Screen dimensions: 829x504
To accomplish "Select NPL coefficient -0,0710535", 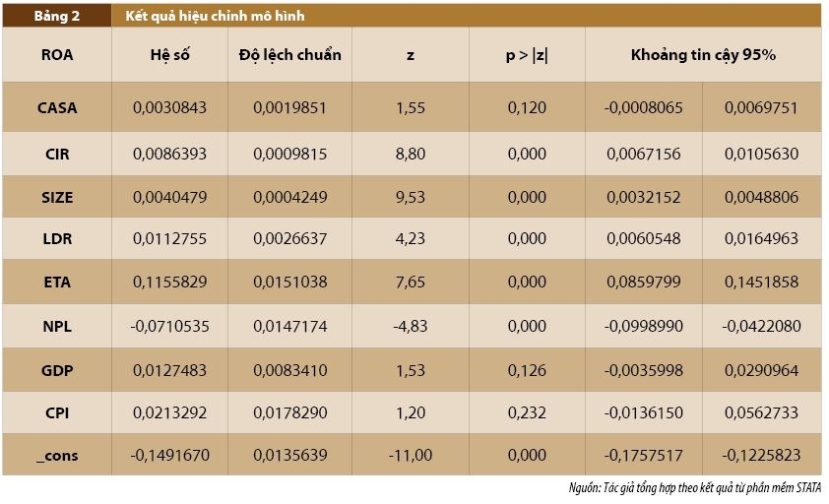I will pyautogui.click(x=169, y=326).
